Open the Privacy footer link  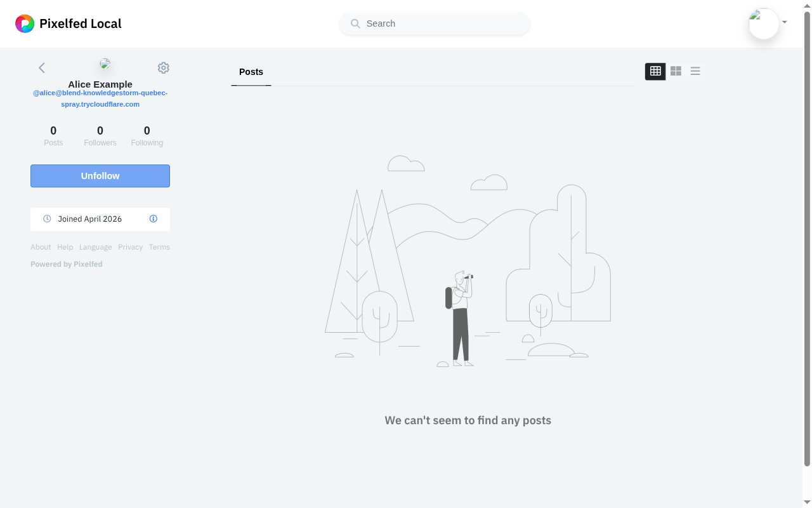130,247
